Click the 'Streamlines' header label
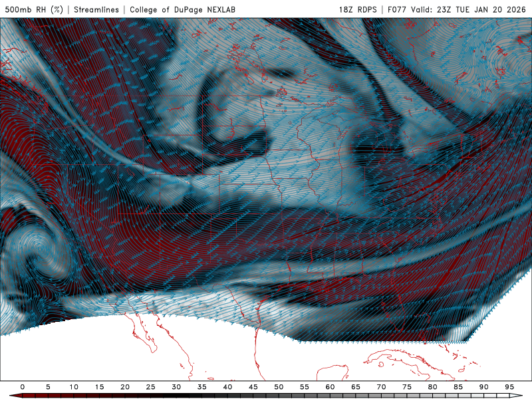Image resolution: width=532 pixels, height=399 pixels. click(96, 9)
